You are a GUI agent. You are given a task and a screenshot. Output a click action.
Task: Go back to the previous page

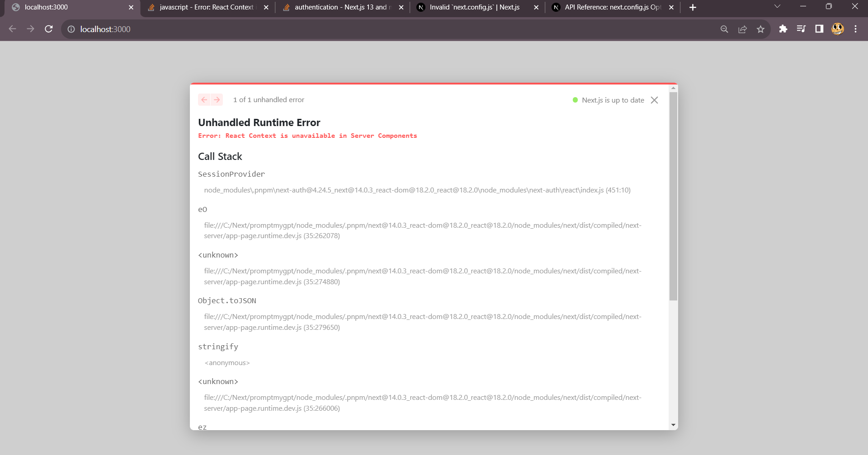12,29
